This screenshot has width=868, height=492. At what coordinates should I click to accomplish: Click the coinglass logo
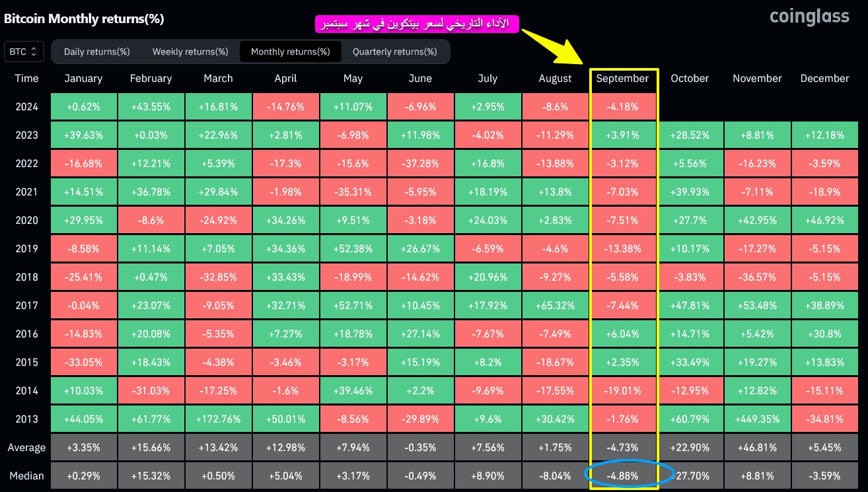809,17
